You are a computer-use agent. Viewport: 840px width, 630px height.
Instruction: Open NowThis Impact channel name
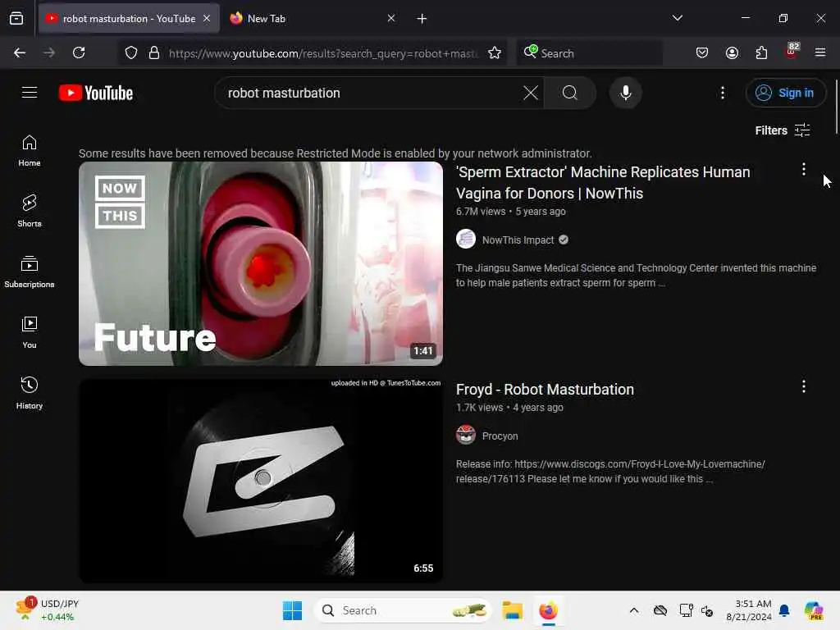pyautogui.click(x=518, y=240)
